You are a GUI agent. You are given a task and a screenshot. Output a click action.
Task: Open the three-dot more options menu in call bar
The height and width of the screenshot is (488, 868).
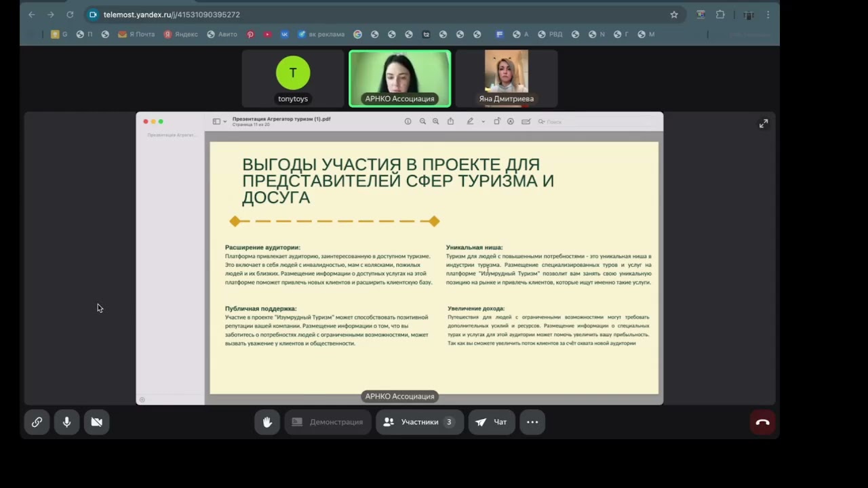click(532, 422)
